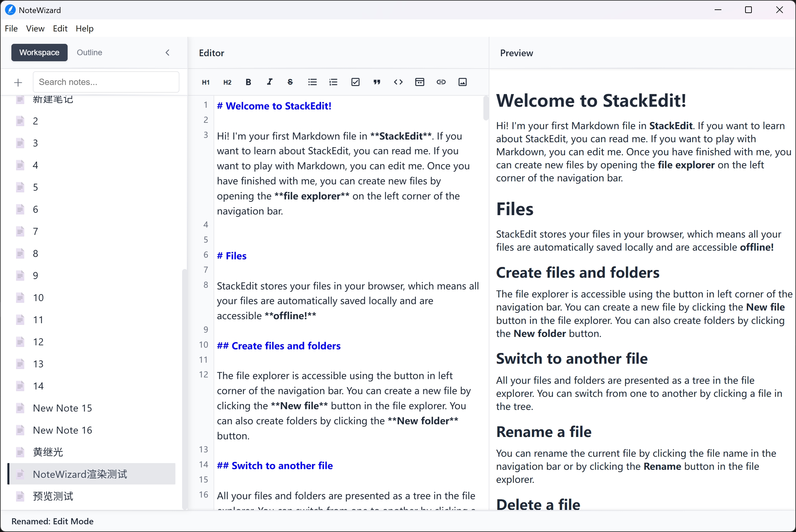
Task: Open note named 14
Action: [x=92, y=386]
